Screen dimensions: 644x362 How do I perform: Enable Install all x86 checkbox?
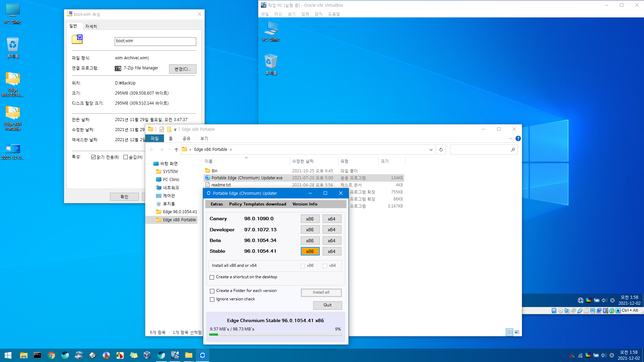pos(303,266)
